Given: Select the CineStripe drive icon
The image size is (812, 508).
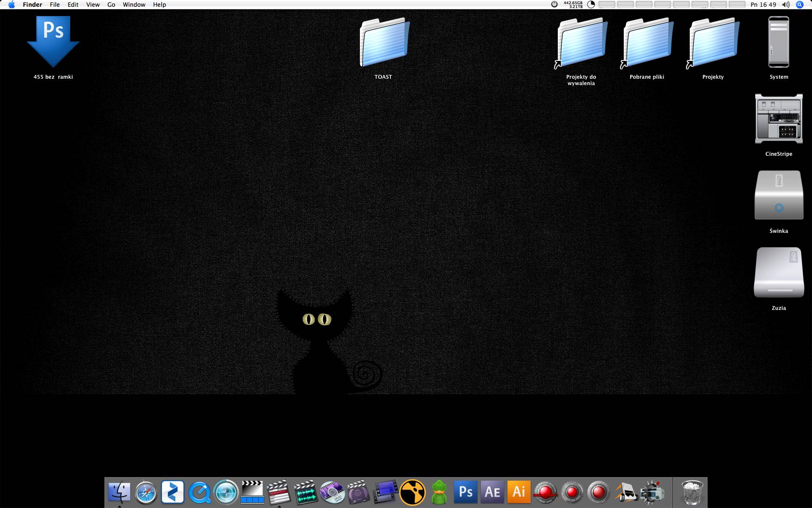Looking at the screenshot, I should pyautogui.click(x=779, y=119).
